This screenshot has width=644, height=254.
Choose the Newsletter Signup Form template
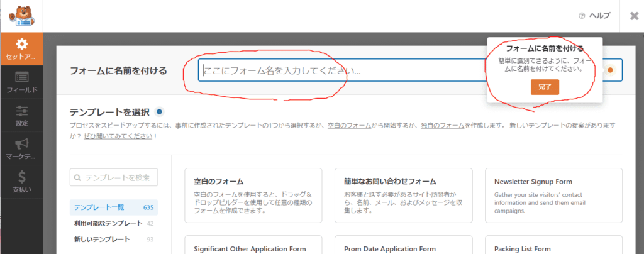(x=553, y=196)
